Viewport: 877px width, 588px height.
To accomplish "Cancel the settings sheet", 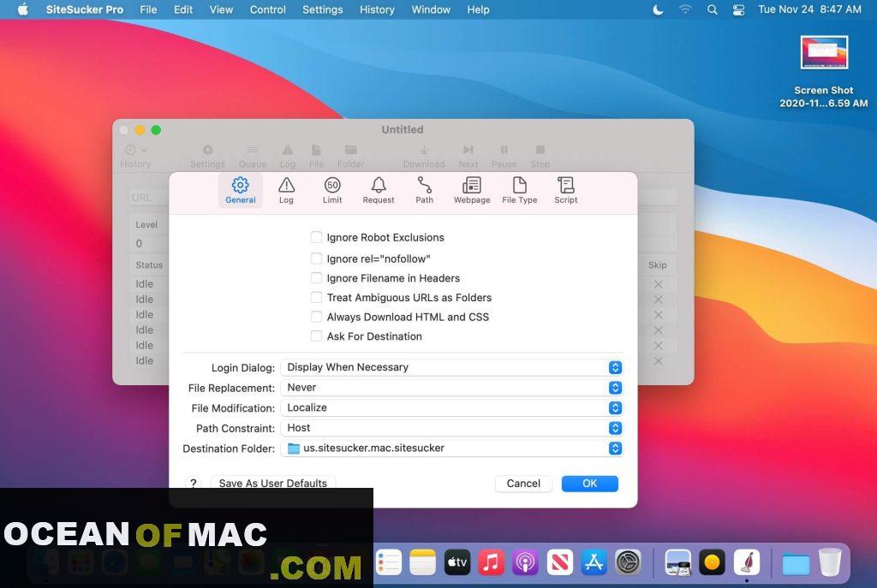I will (523, 484).
